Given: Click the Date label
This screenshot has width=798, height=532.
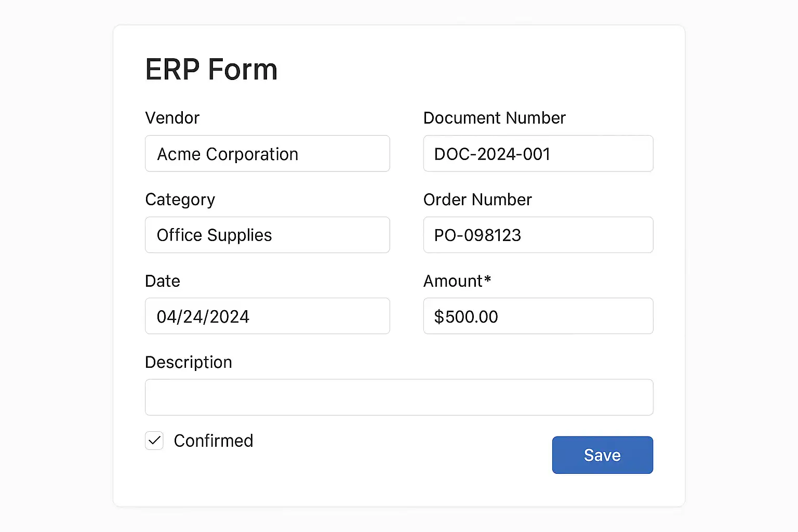Looking at the screenshot, I should click(x=163, y=281).
